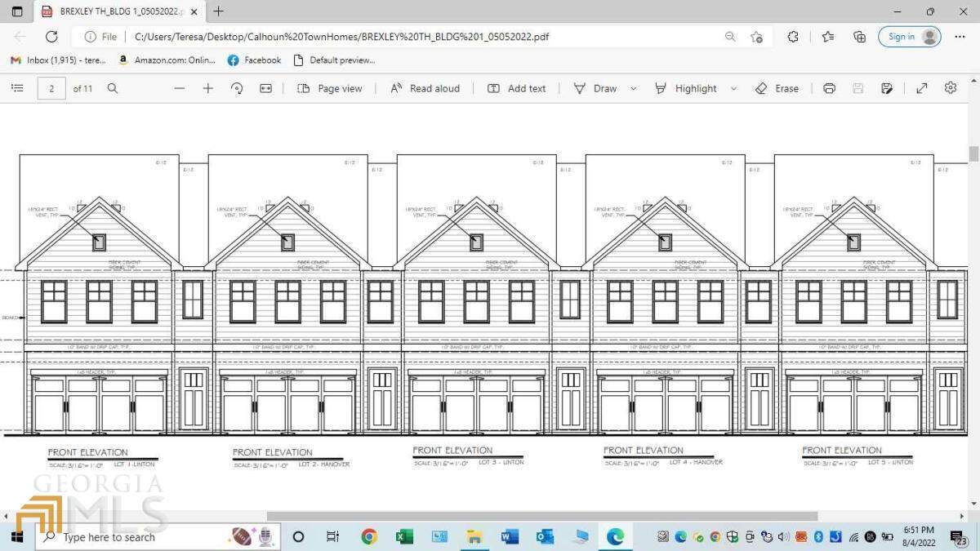
Task: Print the PDF document
Action: pyautogui.click(x=830, y=88)
